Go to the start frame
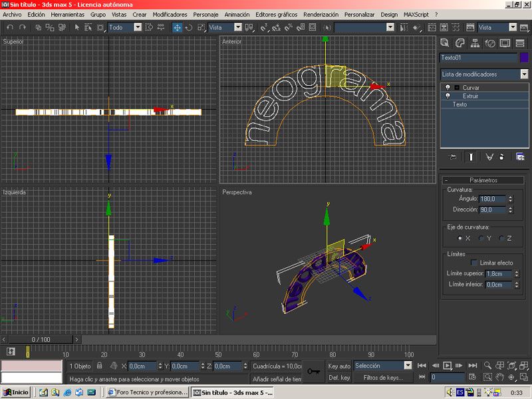The height and width of the screenshot is (399, 532). (422, 365)
